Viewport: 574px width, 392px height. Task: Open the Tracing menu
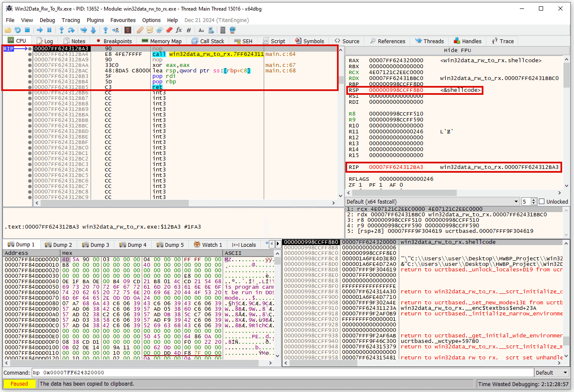click(71, 20)
